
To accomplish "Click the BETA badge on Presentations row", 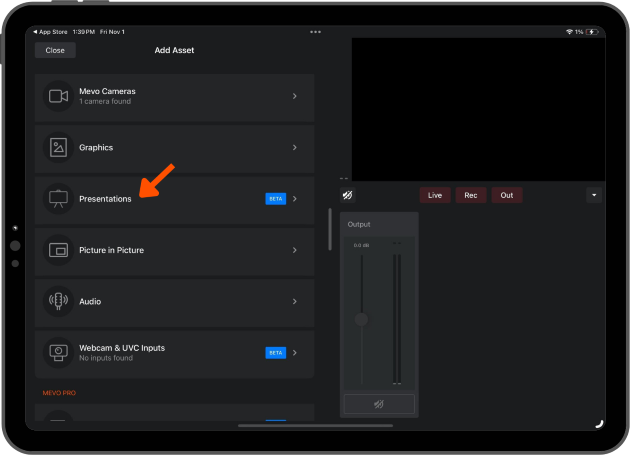I will click(276, 199).
